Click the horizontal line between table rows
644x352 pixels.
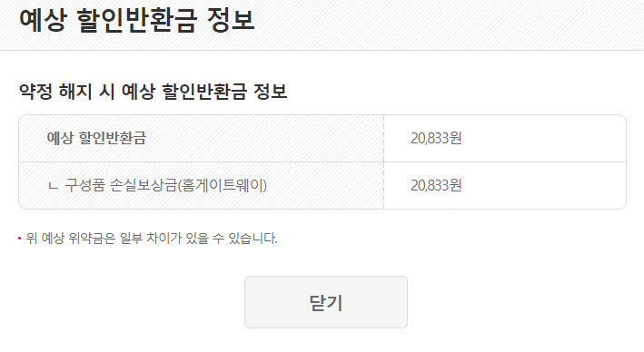[x=322, y=162]
